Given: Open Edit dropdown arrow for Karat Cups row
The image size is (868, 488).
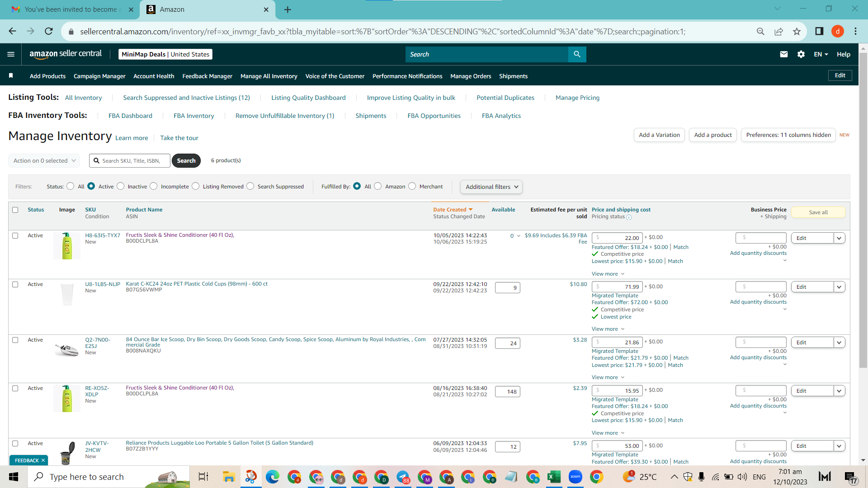Looking at the screenshot, I should (x=840, y=287).
